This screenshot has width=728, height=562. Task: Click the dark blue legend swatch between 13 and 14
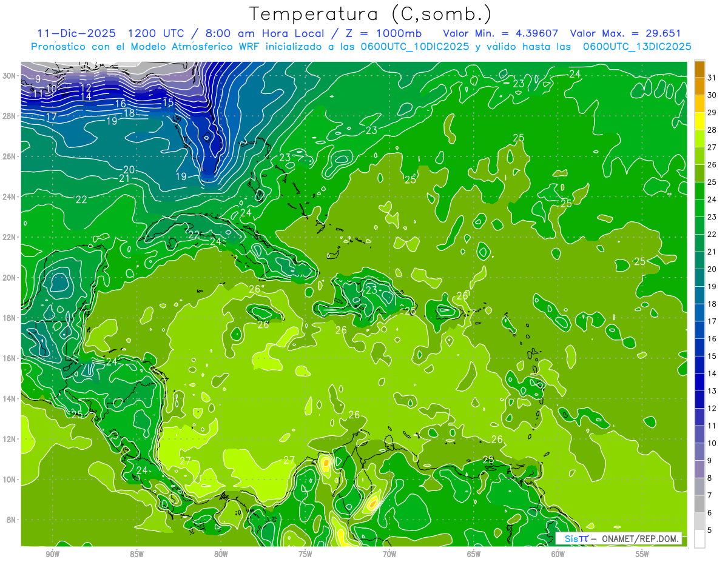click(699, 382)
